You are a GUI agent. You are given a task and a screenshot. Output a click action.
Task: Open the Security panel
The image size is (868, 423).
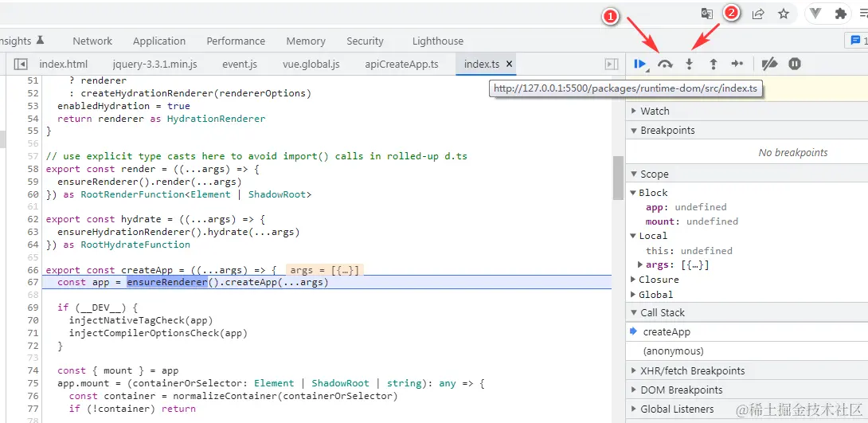[x=365, y=41]
